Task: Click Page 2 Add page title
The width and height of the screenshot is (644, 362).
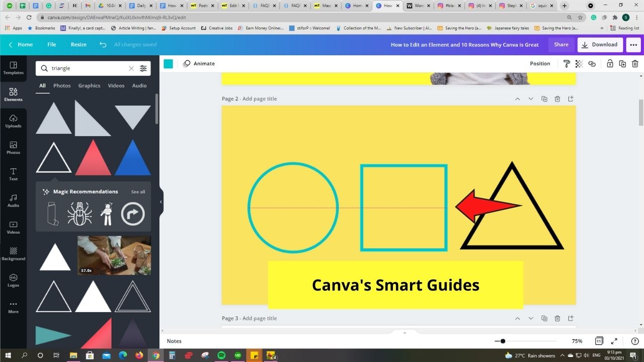Action: click(x=260, y=99)
